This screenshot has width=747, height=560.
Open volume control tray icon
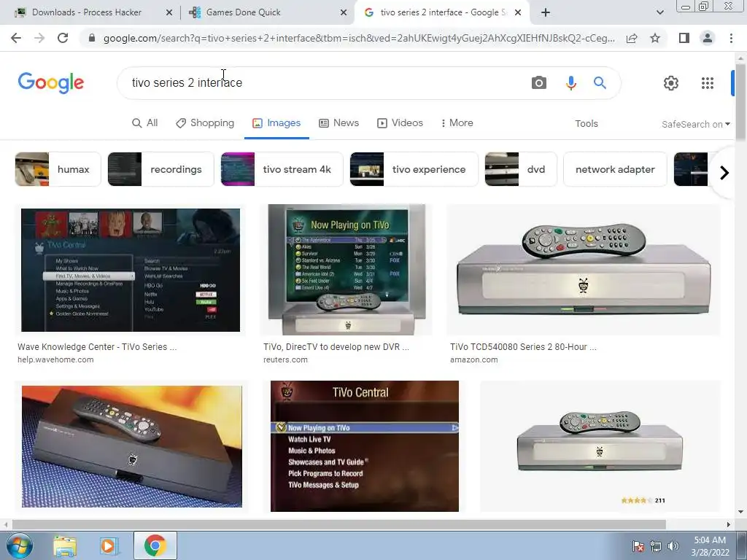(x=673, y=546)
